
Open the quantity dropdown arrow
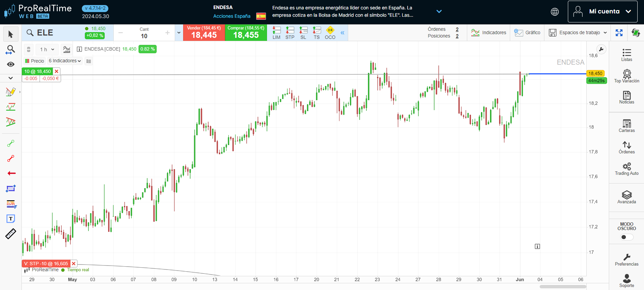tap(179, 33)
